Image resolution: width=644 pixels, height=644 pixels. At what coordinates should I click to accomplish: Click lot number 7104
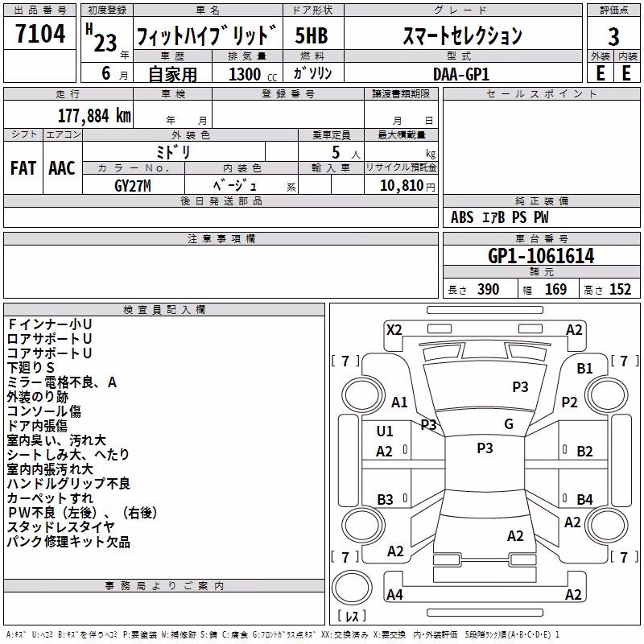(x=40, y=33)
